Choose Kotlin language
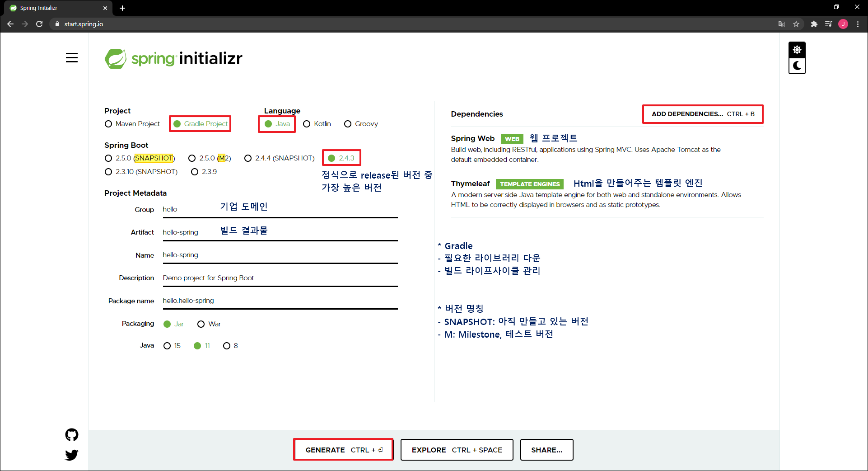 click(317, 124)
